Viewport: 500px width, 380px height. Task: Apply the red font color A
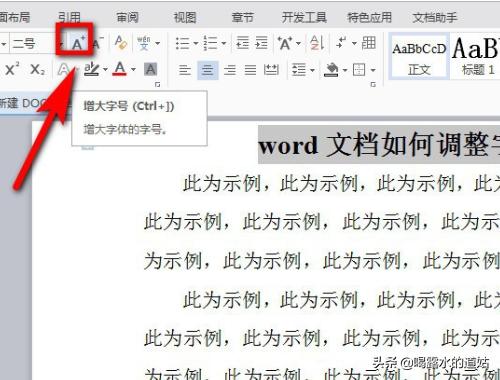tap(120, 69)
